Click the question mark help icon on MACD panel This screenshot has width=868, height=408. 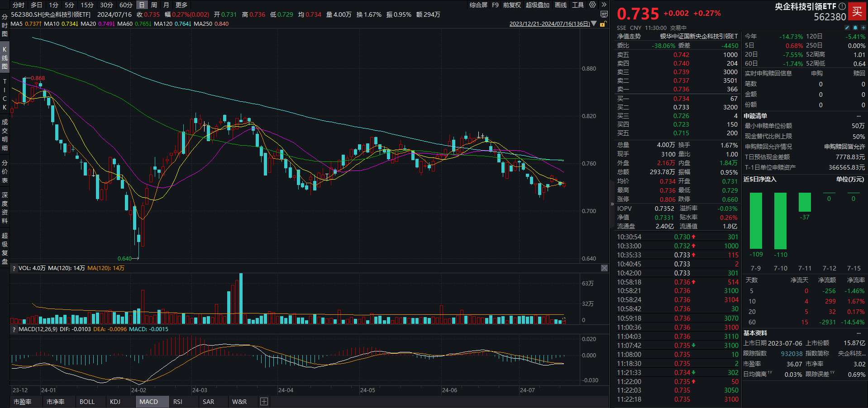pos(14,329)
